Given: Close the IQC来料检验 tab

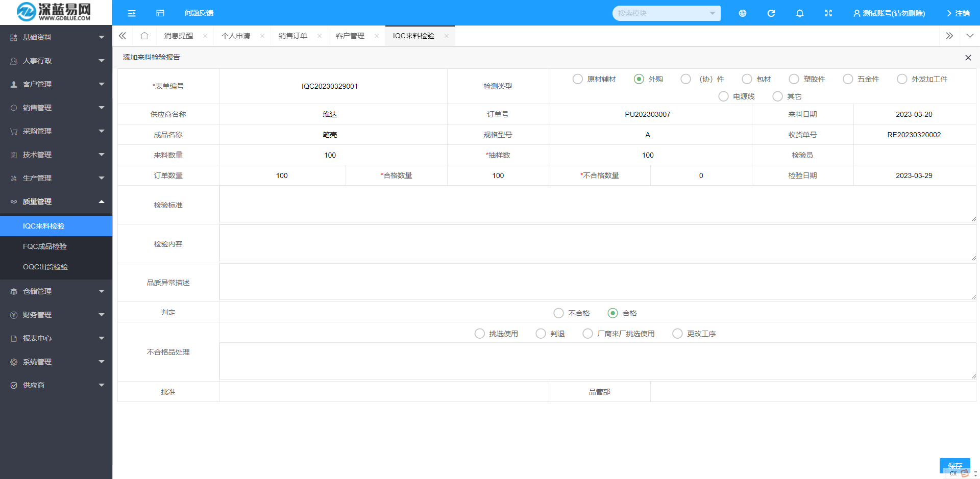Looking at the screenshot, I should click(x=447, y=36).
